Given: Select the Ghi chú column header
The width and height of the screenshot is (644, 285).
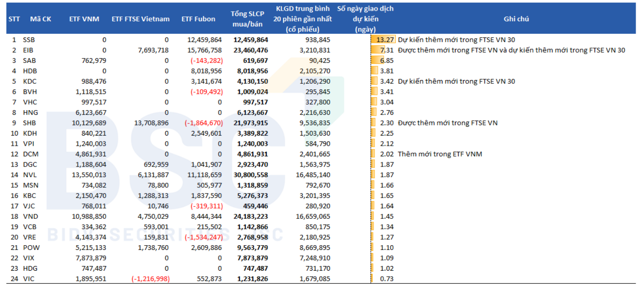Looking at the screenshot, I should tap(516, 19).
